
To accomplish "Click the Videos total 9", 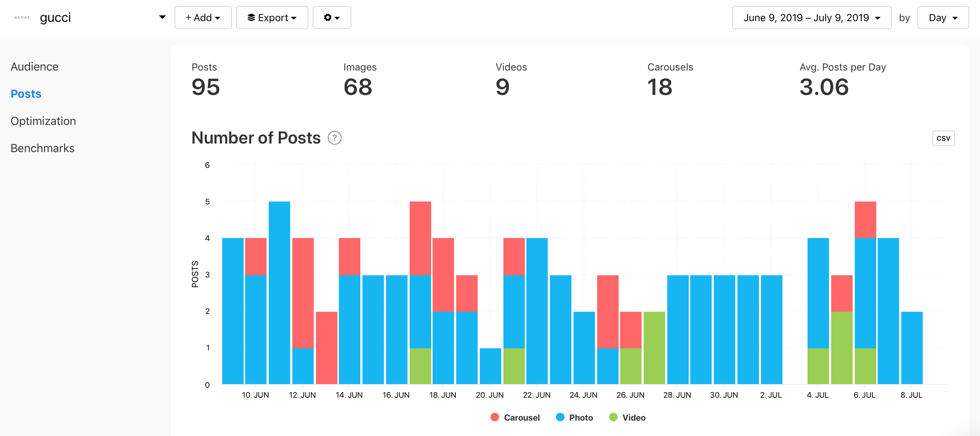I will pos(502,87).
